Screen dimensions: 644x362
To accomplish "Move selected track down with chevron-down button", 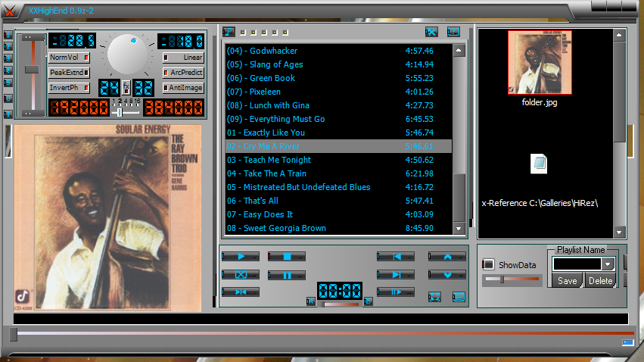I will [447, 274].
